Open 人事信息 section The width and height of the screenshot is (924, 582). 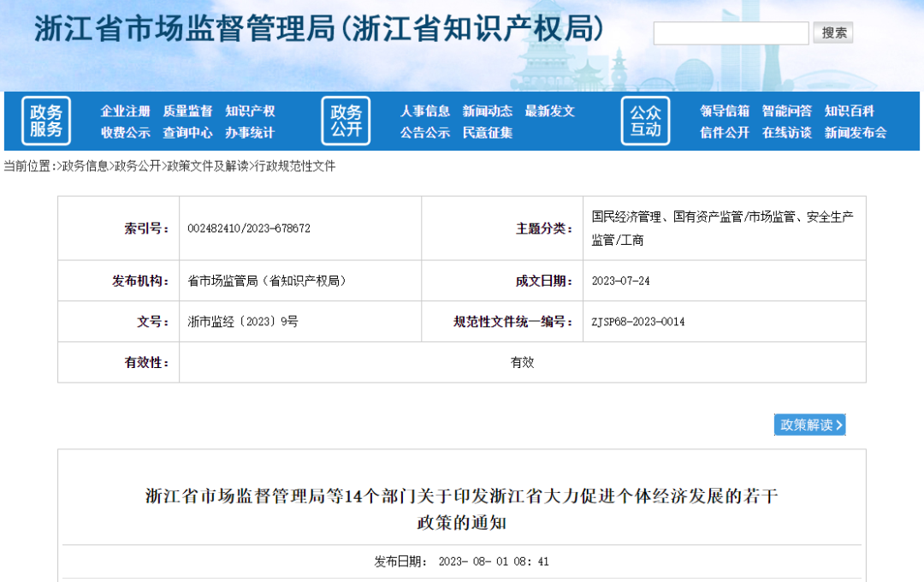424,110
